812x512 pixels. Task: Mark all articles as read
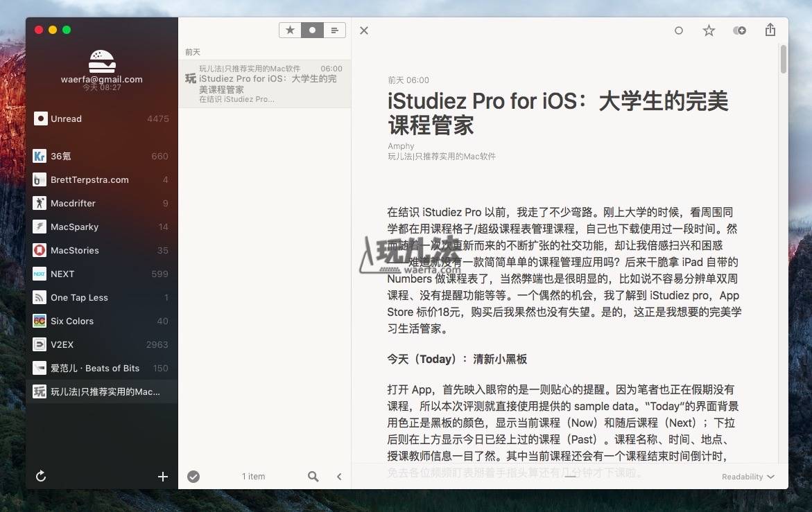pyautogui.click(x=193, y=476)
